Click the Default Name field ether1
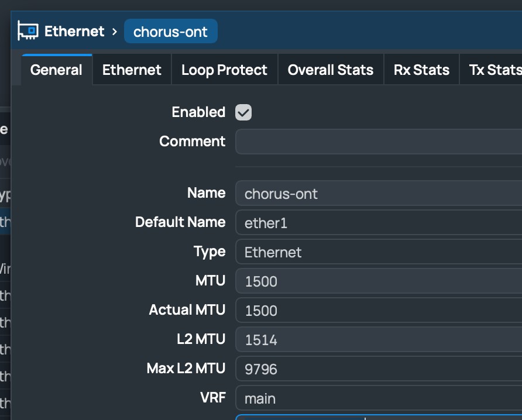This screenshot has height=420, width=522. click(378, 223)
